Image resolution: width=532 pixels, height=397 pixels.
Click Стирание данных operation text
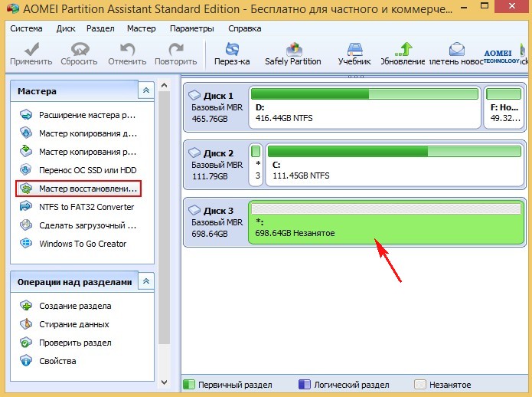(x=74, y=324)
